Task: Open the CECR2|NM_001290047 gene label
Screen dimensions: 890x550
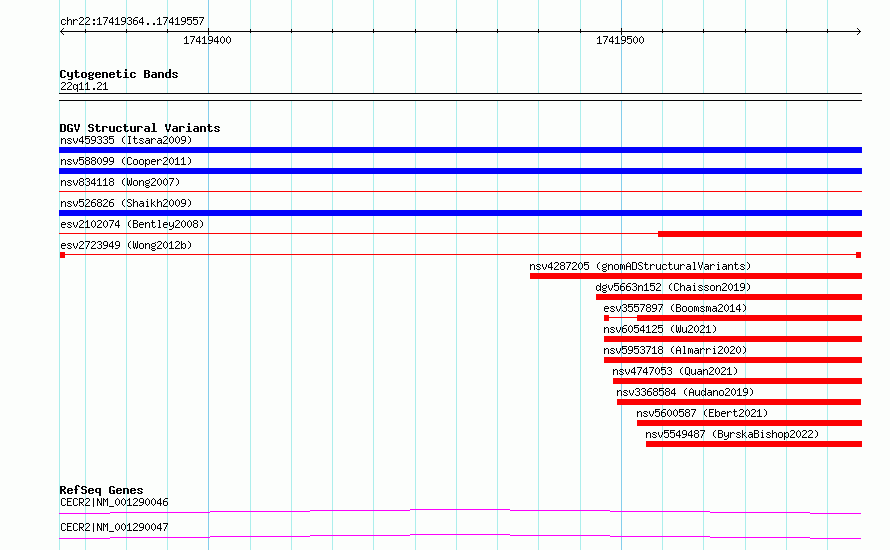Action: [x=114, y=527]
